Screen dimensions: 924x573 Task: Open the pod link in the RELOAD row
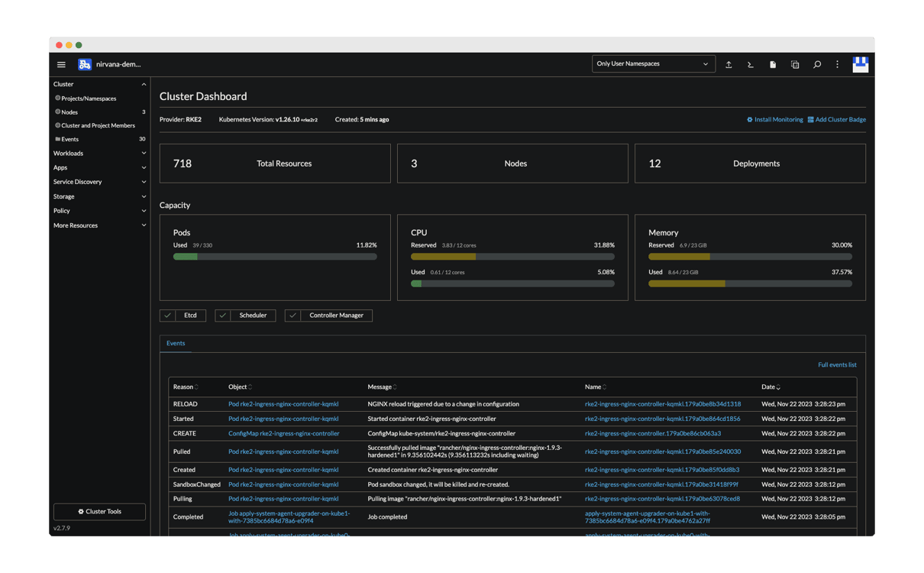click(283, 404)
